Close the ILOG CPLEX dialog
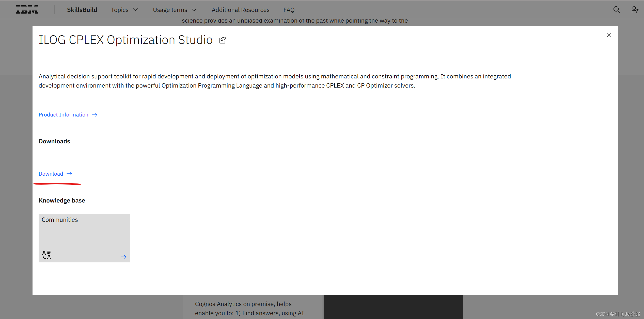The image size is (644, 319). pos(609,35)
